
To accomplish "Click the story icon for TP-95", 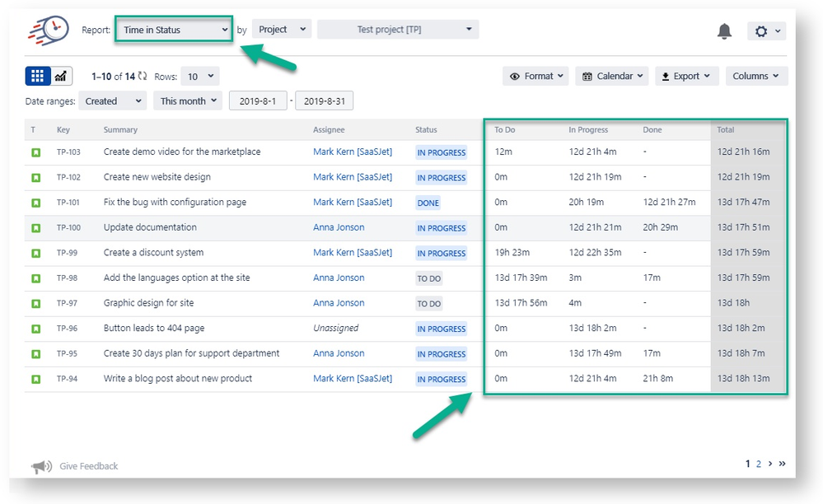I will point(35,354).
